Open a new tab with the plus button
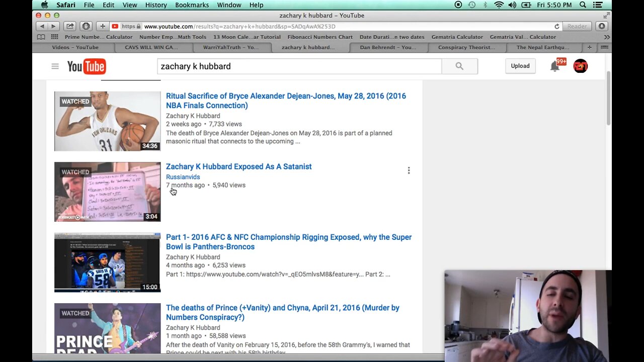 pyautogui.click(x=589, y=47)
